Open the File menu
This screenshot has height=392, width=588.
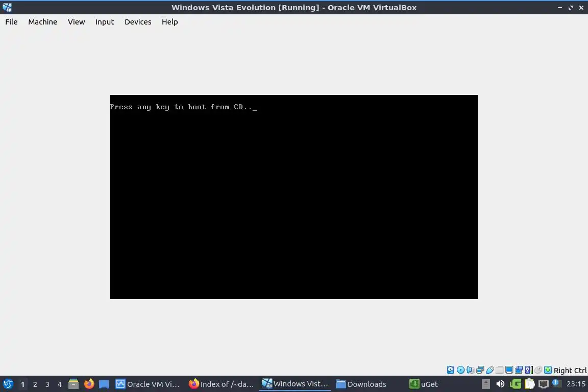(x=11, y=22)
